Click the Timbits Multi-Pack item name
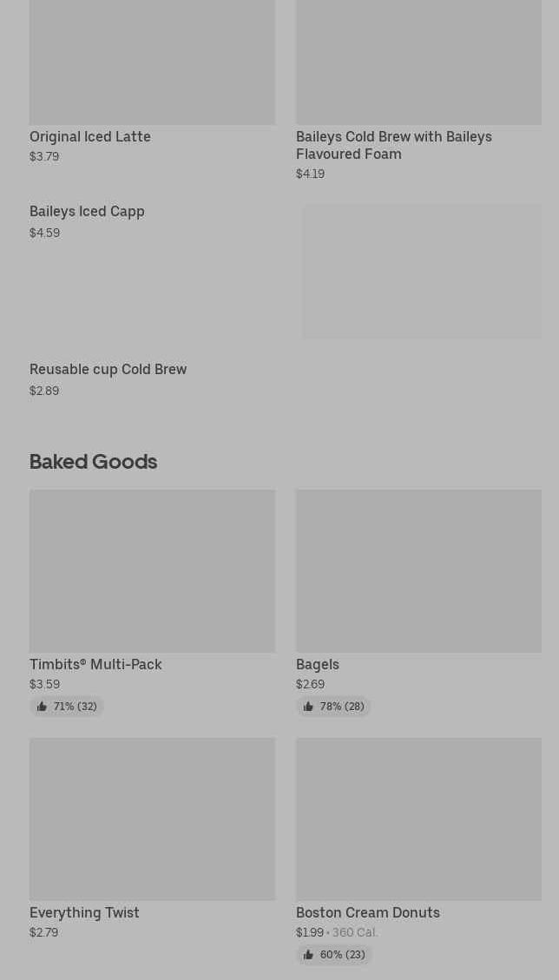Viewport: 559px width, 980px height. tap(95, 664)
